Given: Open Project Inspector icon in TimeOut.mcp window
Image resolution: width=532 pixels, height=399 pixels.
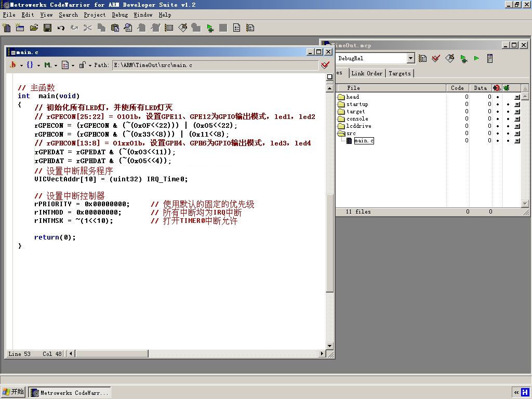Looking at the screenshot, I should pos(490,58).
